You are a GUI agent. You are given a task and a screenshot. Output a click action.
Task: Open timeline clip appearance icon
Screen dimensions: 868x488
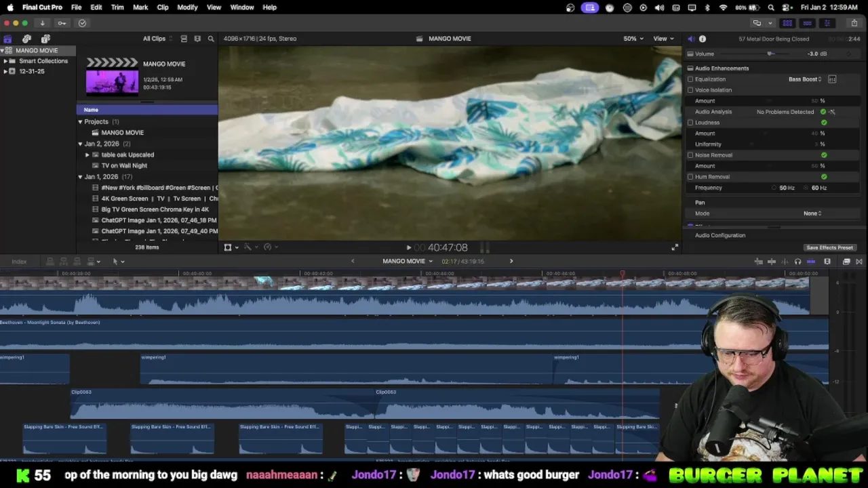827,262
